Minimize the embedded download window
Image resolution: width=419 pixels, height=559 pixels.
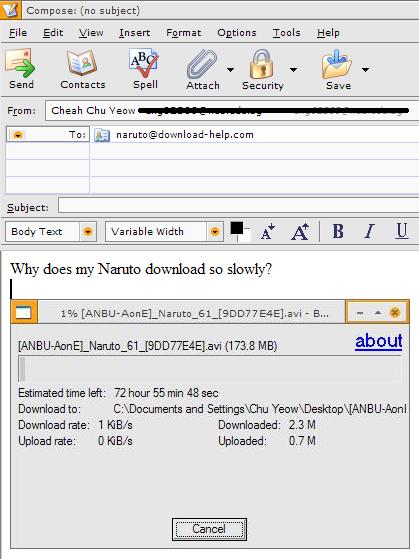(360, 313)
